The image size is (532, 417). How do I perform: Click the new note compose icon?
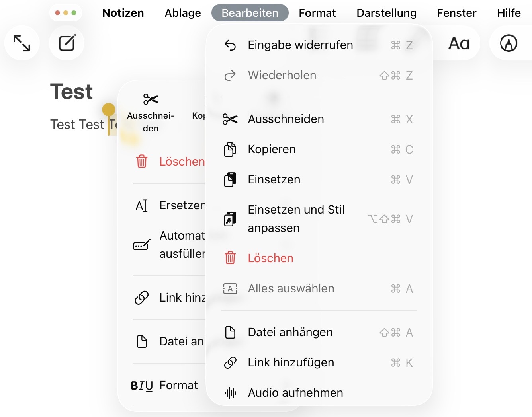pos(67,43)
